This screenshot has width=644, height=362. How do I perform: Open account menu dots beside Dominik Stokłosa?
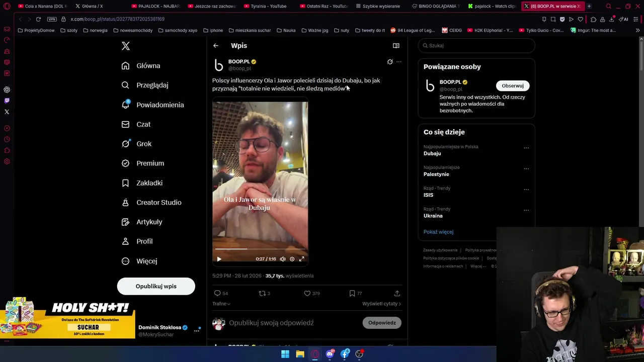click(197, 330)
